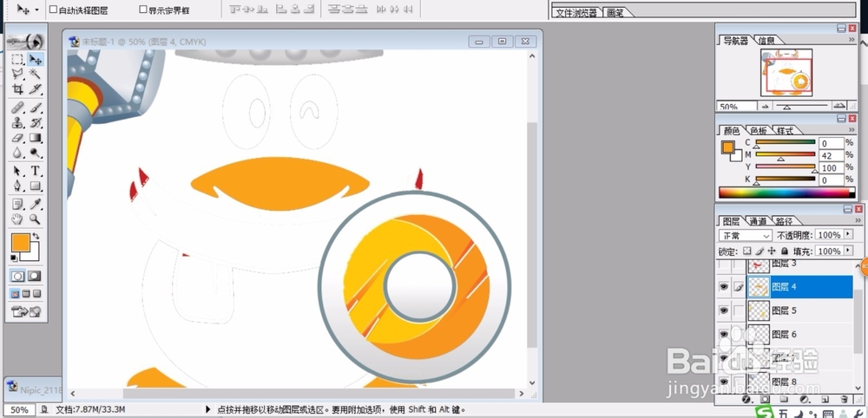Select the Type tool

(x=35, y=170)
